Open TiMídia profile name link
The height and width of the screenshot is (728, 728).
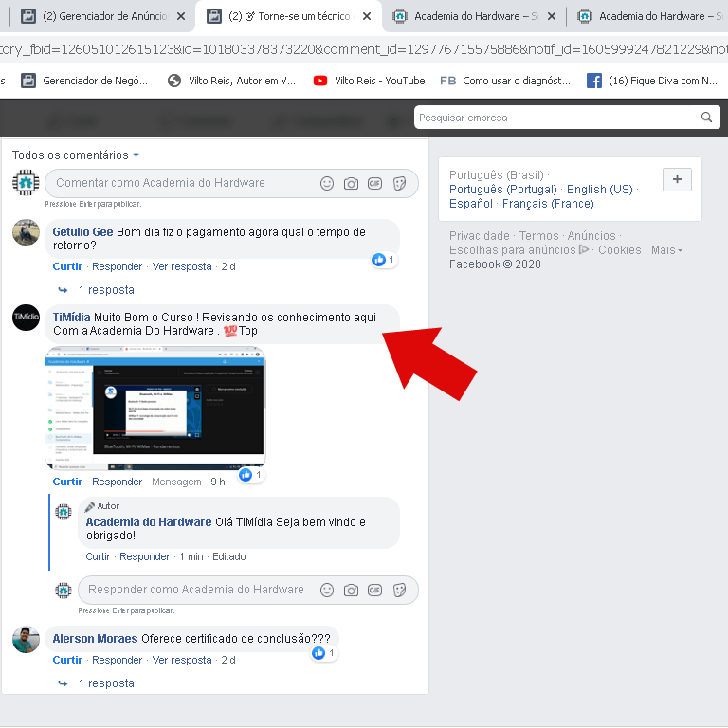71,318
